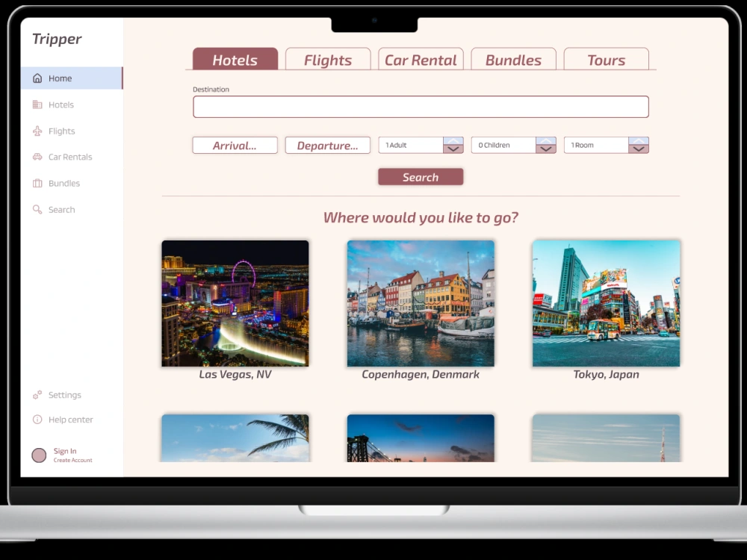
Task: Open the bridge at sunset photo card
Action: click(x=421, y=438)
